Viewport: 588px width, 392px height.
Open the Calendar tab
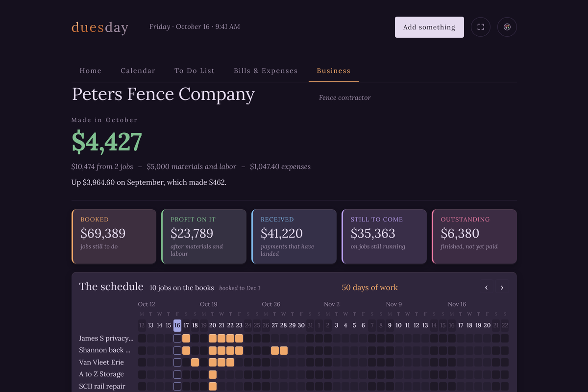(x=138, y=71)
